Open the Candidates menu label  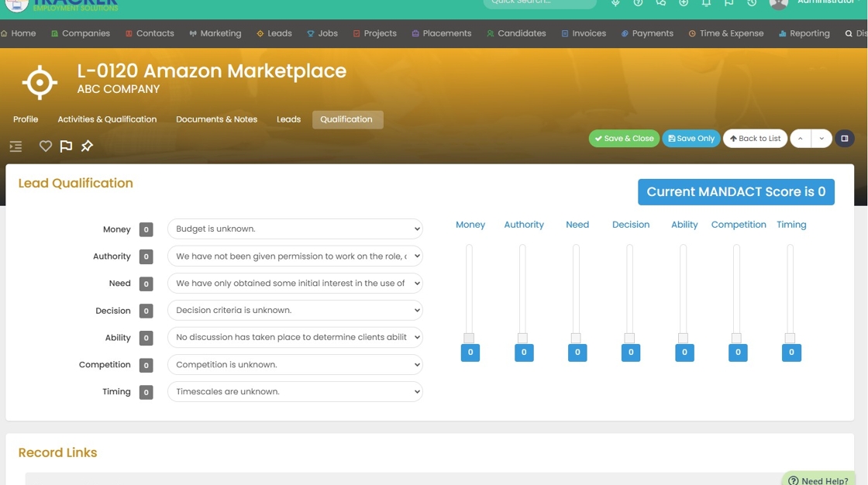(x=522, y=33)
